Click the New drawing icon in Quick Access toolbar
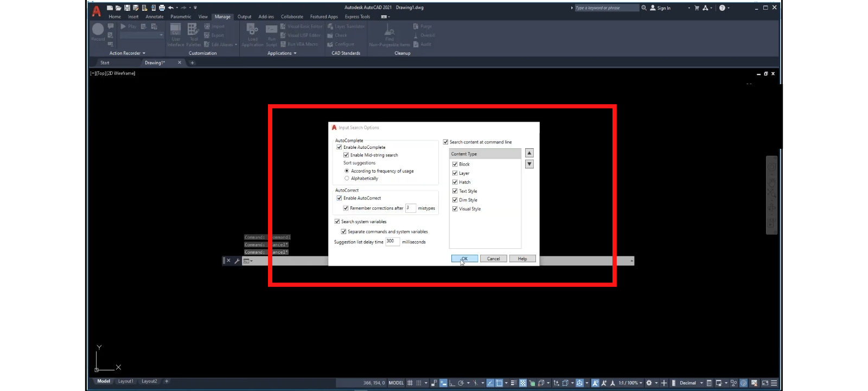The width and height of the screenshot is (868, 391). click(x=110, y=8)
